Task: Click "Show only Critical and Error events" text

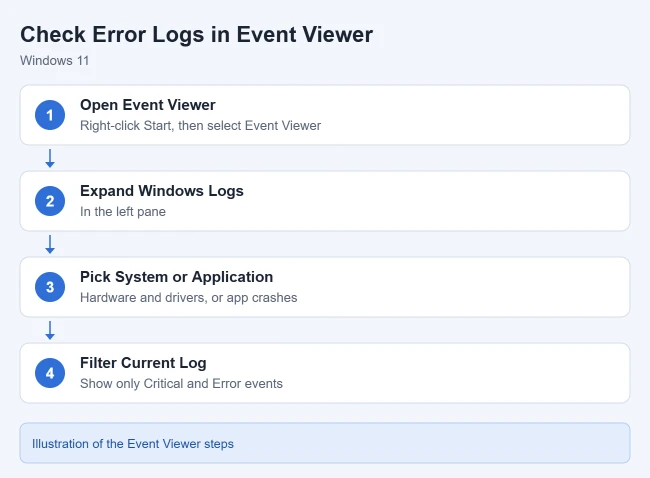Action: [181, 383]
